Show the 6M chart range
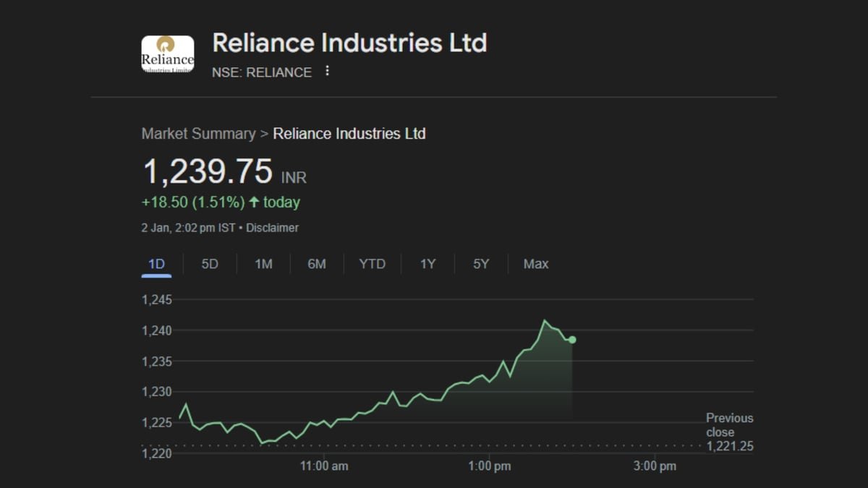This screenshot has width=868, height=488. 317,264
